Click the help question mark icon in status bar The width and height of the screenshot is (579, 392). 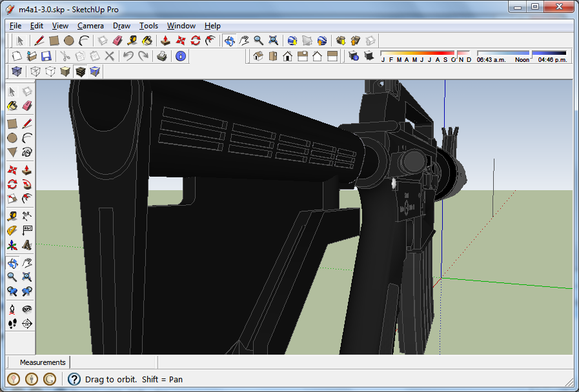point(74,379)
